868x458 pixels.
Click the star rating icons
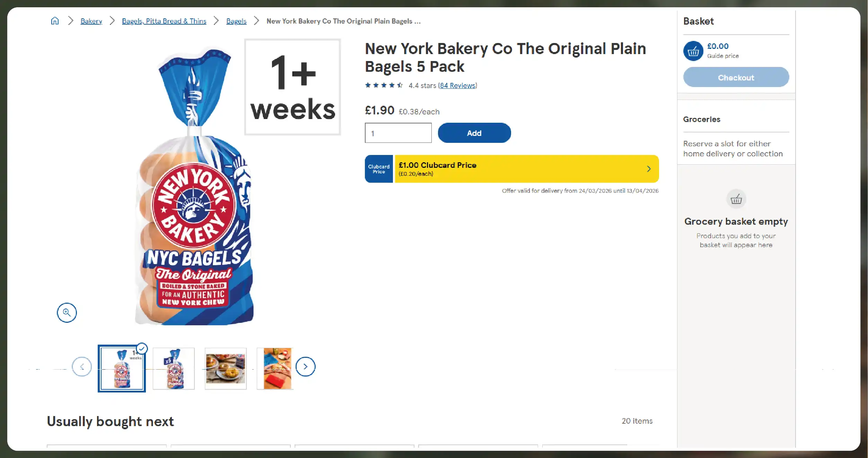384,85
